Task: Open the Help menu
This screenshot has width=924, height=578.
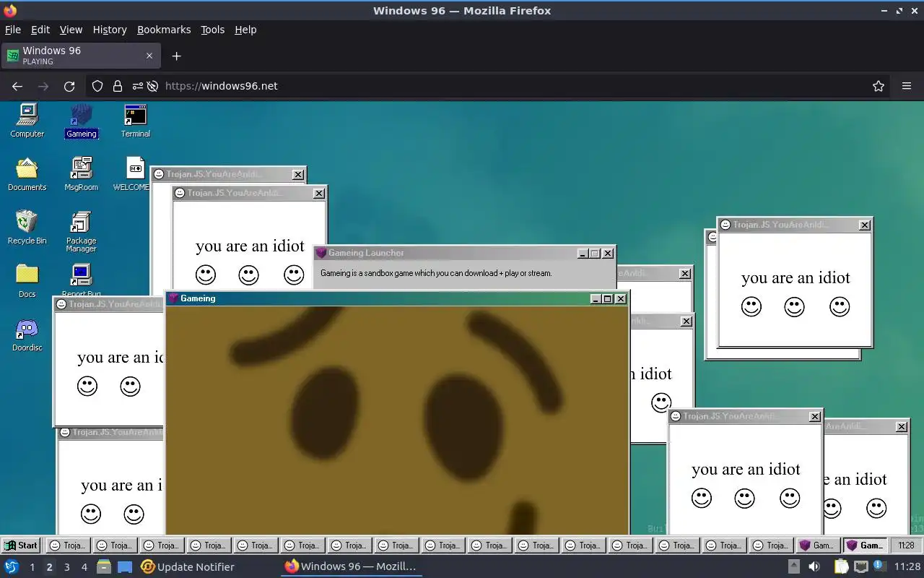Action: pyautogui.click(x=245, y=30)
